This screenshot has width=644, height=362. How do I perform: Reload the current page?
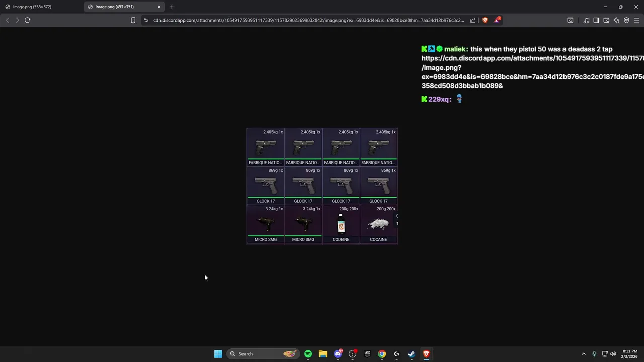(x=27, y=20)
